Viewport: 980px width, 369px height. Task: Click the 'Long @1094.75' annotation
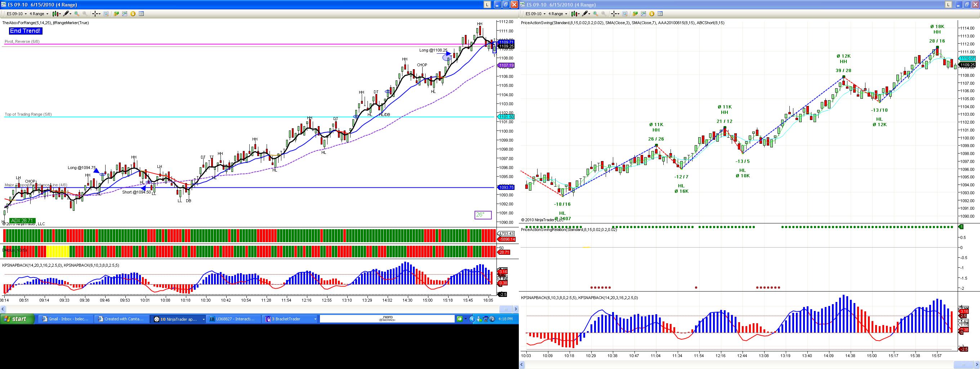(x=82, y=168)
